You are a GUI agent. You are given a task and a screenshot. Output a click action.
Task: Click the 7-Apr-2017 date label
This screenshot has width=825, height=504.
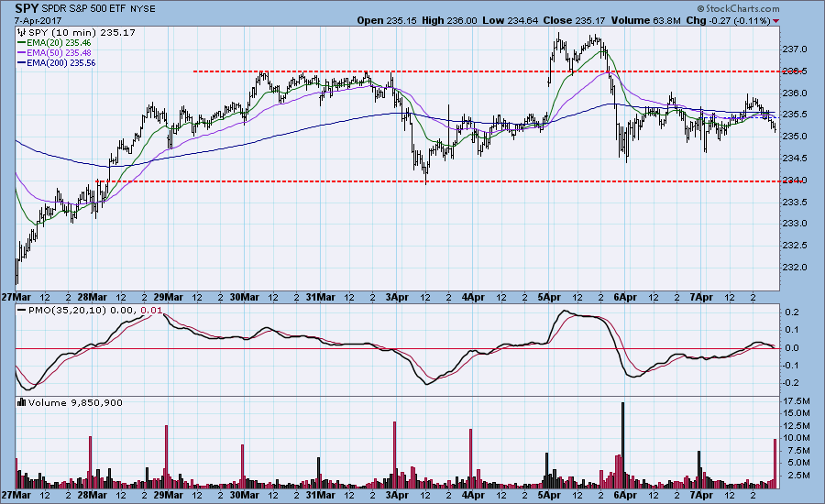[38, 20]
